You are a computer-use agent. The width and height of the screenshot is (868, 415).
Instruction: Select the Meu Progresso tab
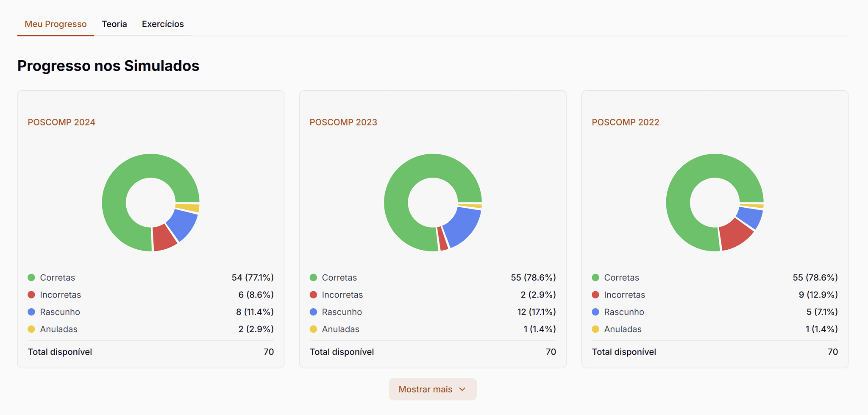point(56,24)
